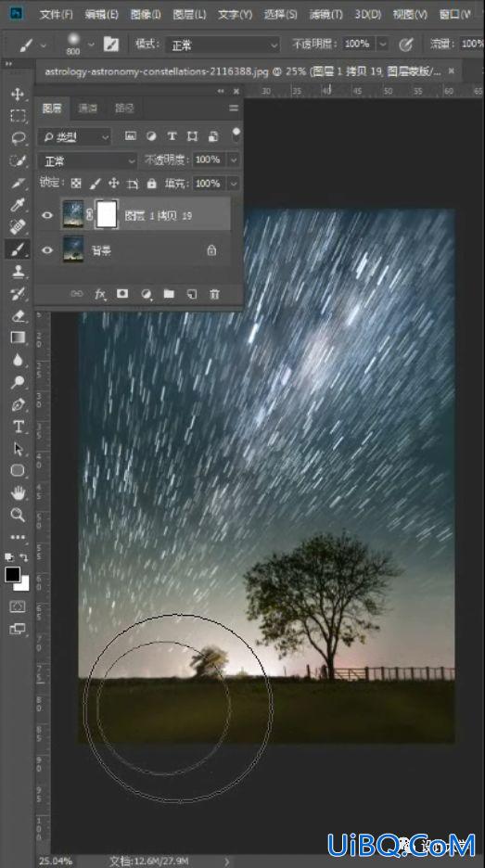Open the Edit Toolbar three-dots menu

[x=18, y=537]
